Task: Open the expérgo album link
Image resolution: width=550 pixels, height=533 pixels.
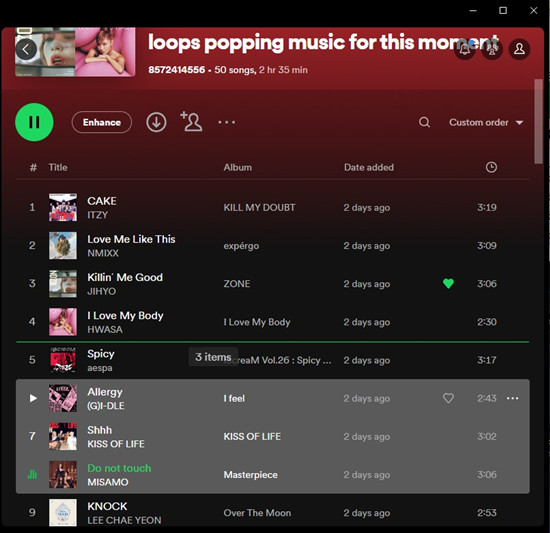Action: coord(241,246)
